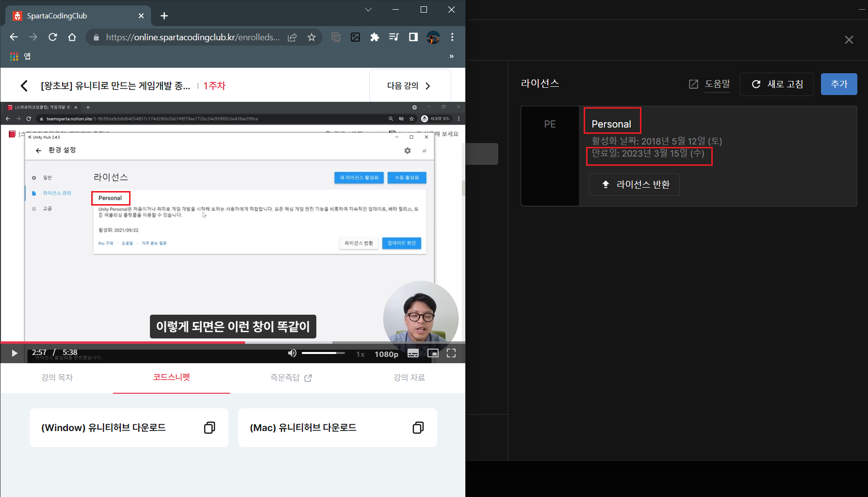The image size is (868, 497).
Task: Click 수동 활성화 in the video
Action: point(407,178)
